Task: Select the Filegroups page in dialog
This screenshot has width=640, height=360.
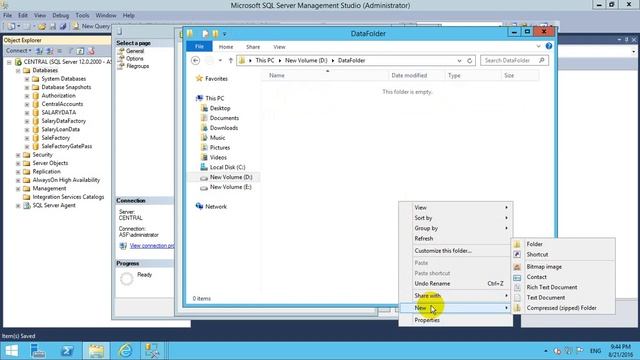Action: (x=138, y=66)
